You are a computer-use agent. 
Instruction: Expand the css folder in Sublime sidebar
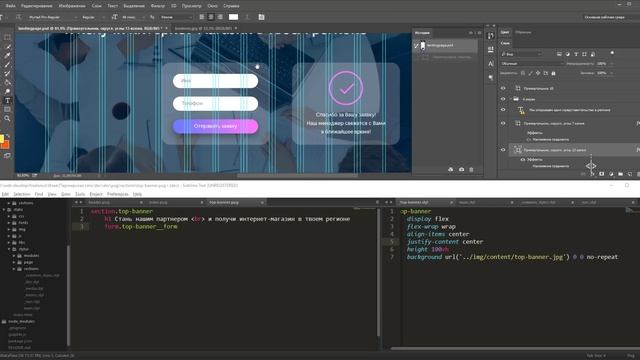tap(9, 216)
